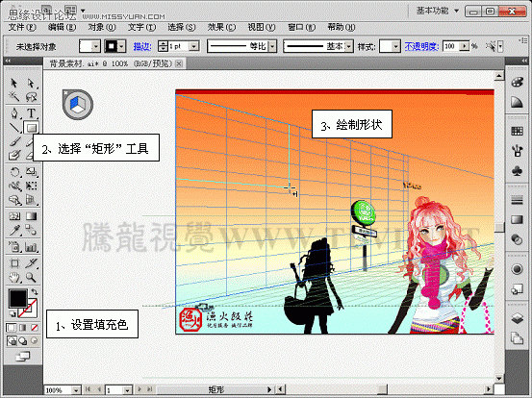Open the 样式 graphic style dropdown
532x398 pixels.
pyautogui.click(x=395, y=46)
